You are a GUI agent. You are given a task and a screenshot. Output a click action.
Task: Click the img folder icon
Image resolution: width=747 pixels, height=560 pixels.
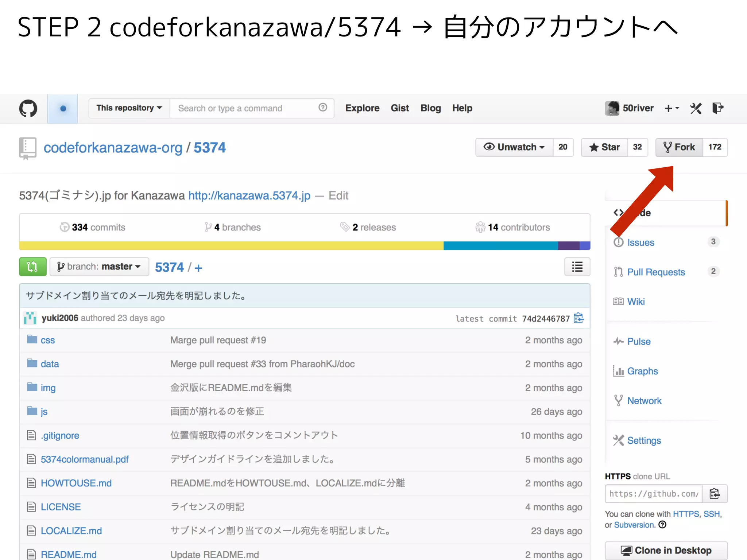32,387
